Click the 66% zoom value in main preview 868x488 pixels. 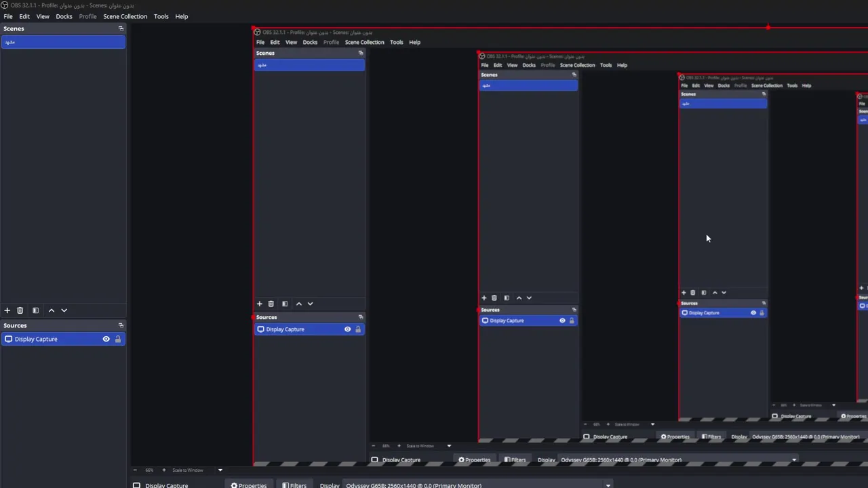pos(149,470)
